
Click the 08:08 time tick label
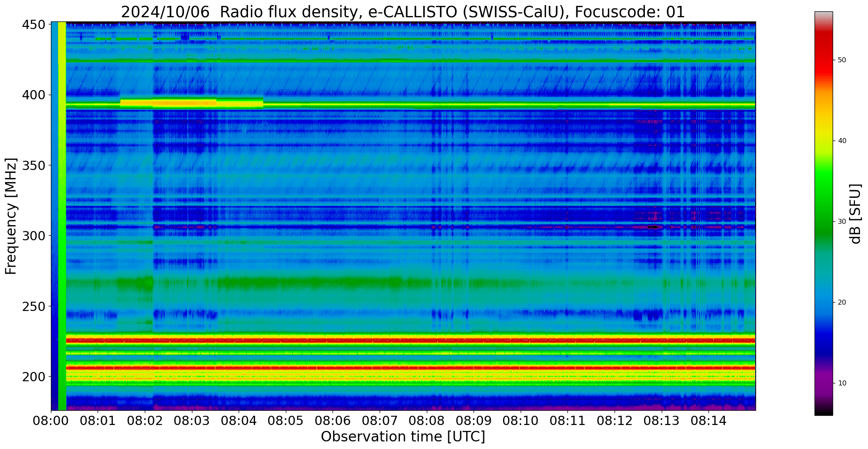click(427, 420)
